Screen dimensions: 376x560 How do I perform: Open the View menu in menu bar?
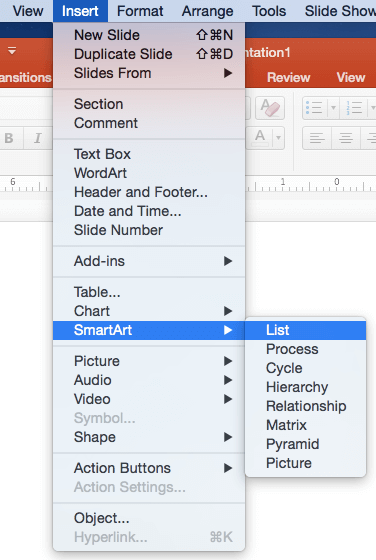(x=28, y=11)
